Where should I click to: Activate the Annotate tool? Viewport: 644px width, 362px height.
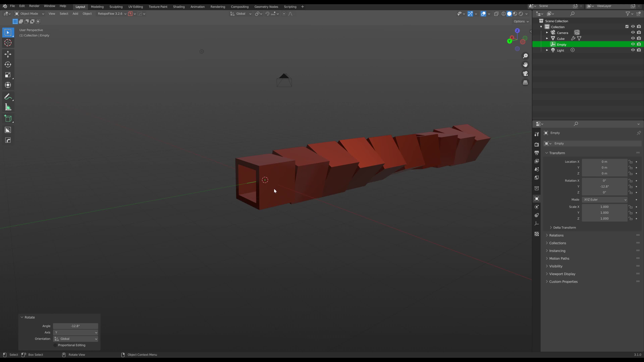click(x=8, y=96)
